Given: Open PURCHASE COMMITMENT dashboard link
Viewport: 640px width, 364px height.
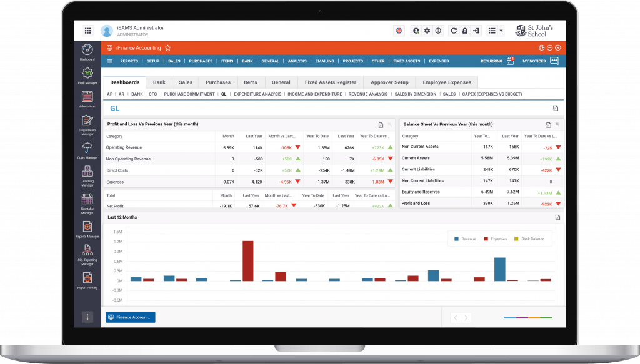Looking at the screenshot, I should point(189,94).
